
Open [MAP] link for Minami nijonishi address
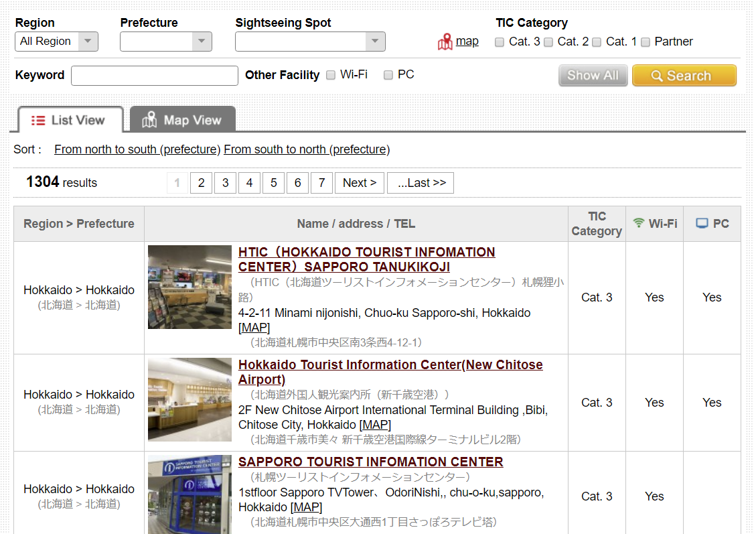point(254,328)
